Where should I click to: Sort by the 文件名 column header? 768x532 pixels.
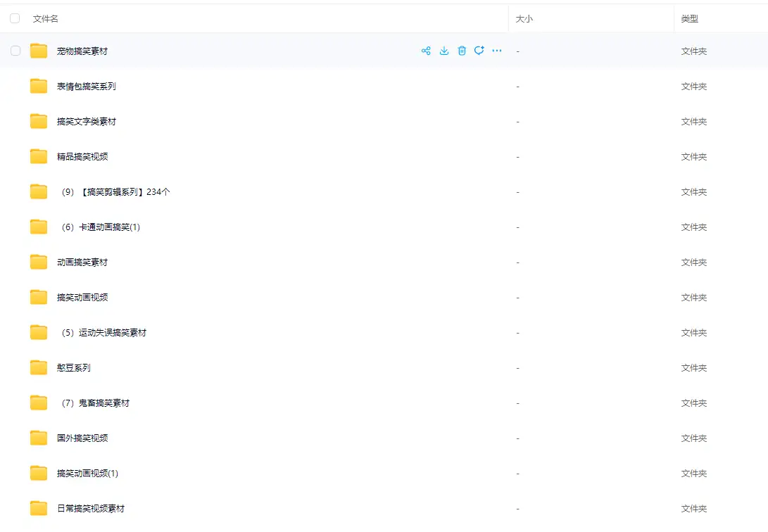[x=46, y=19]
